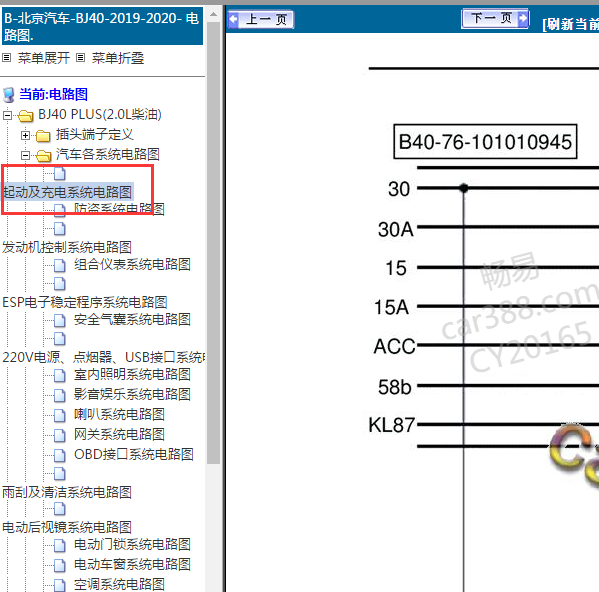Click page icon beside 电动车窗系统电路图
This screenshot has height=592, width=599.
pyautogui.click(x=60, y=565)
